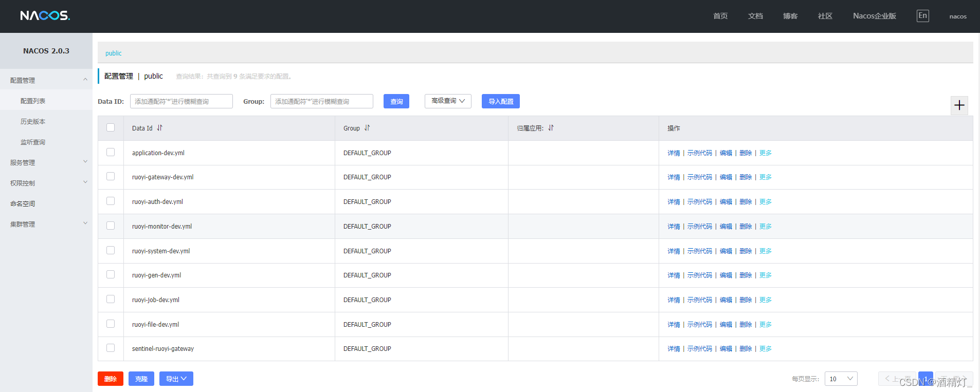Screen dimensions: 980x392
Task: Click 编辑 for ruoyi-gen-dev.yml
Action: (x=726, y=275)
